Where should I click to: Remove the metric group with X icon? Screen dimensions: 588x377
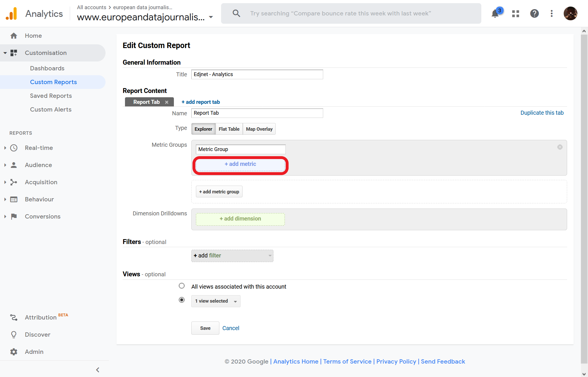tap(560, 147)
